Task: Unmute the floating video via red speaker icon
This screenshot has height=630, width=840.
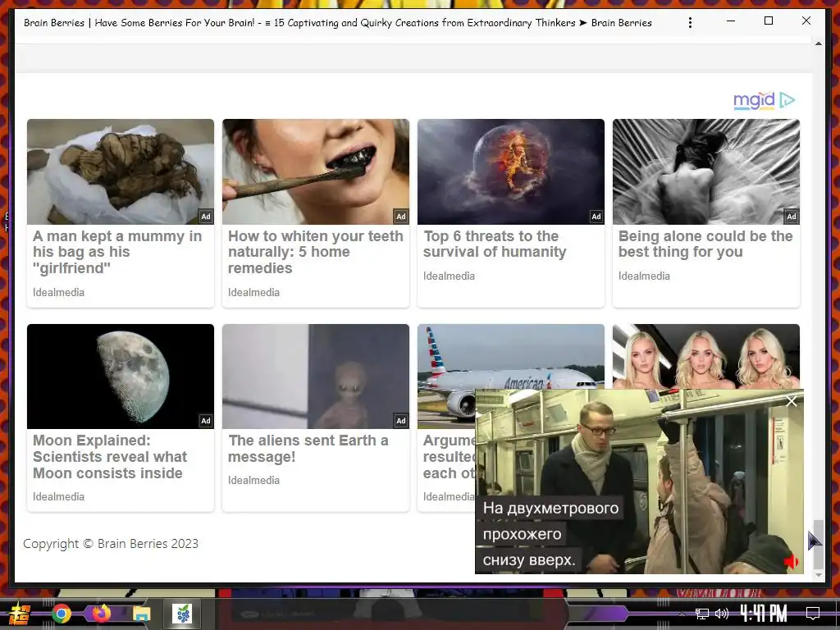Action: [x=792, y=561]
